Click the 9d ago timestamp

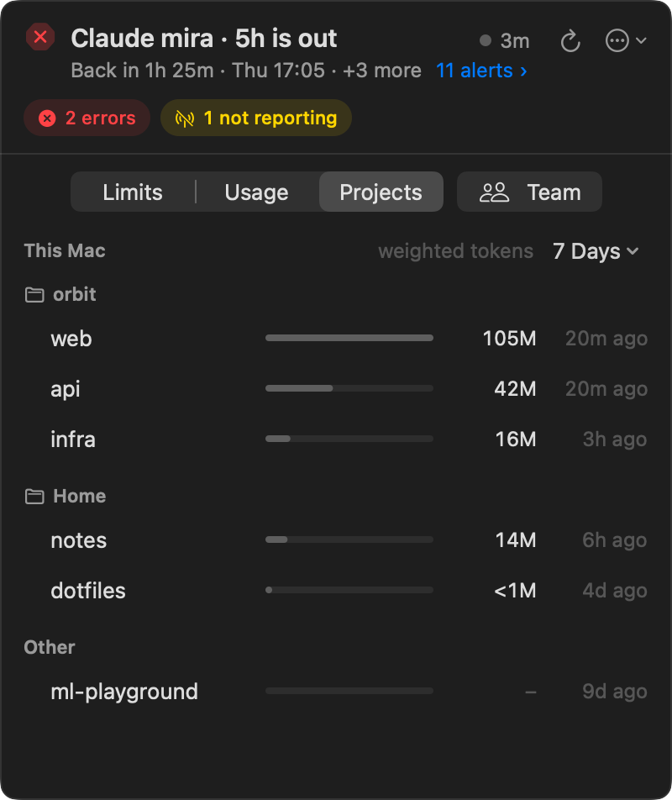point(614,692)
